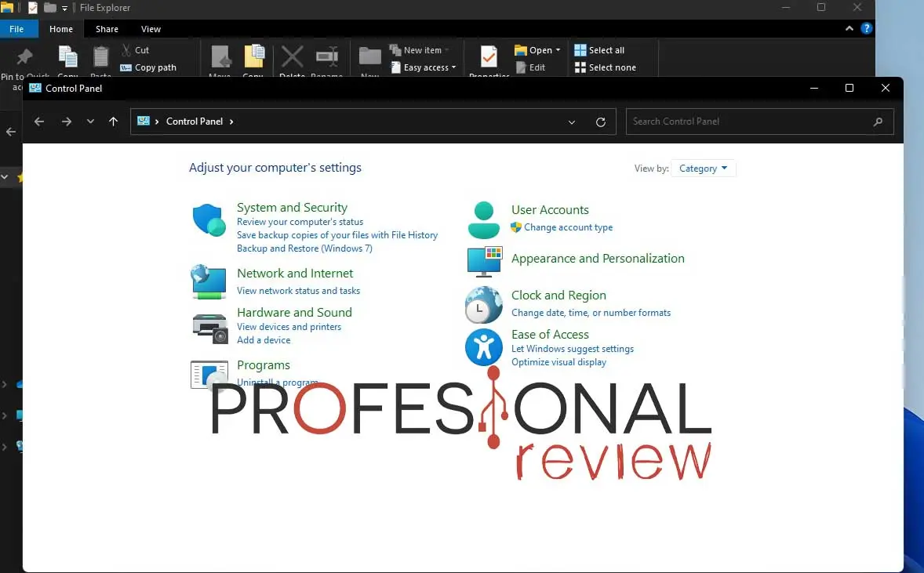Viewport: 924px width, 573px height.
Task: Click Review your computer's status
Action: tap(300, 222)
